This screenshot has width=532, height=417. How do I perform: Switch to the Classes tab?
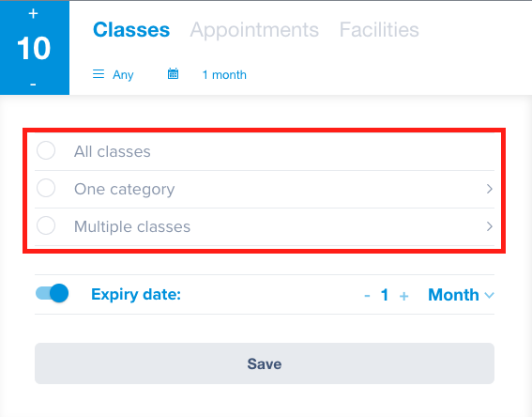point(131,30)
